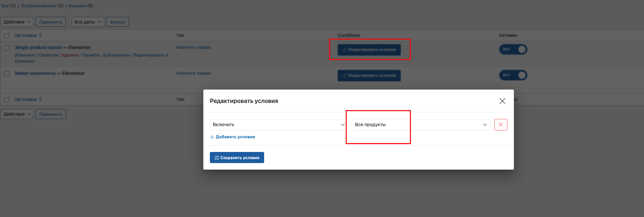Click the Conditions column header
The image size is (644, 217).
pyautogui.click(x=349, y=35)
